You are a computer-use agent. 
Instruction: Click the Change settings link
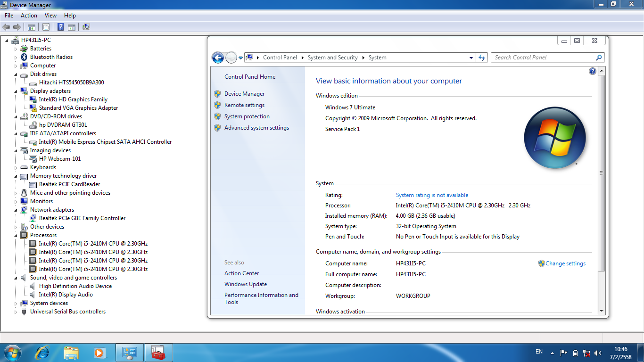(565, 263)
